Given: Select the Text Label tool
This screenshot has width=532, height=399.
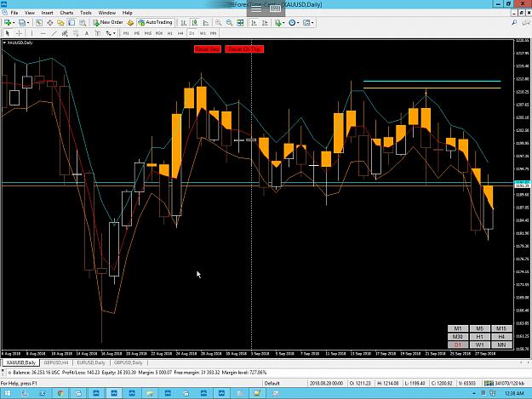Looking at the screenshot, I should [x=98, y=33].
